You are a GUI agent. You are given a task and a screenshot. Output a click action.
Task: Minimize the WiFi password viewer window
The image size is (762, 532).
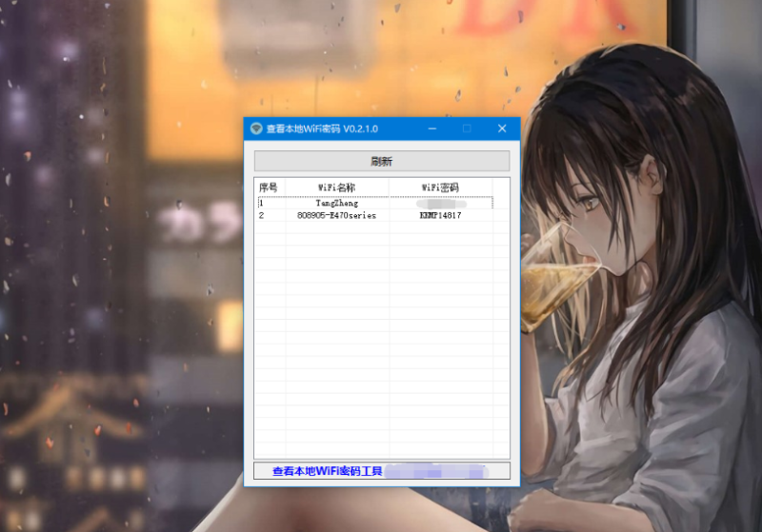(x=431, y=128)
